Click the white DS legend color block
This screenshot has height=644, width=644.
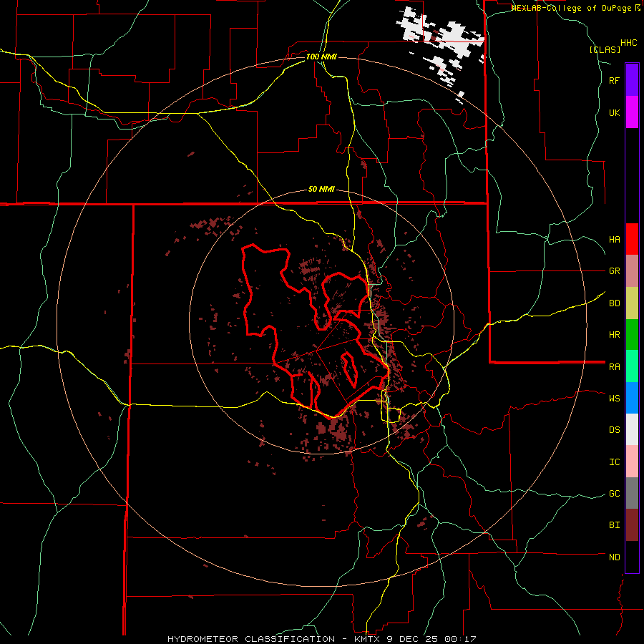point(632,429)
